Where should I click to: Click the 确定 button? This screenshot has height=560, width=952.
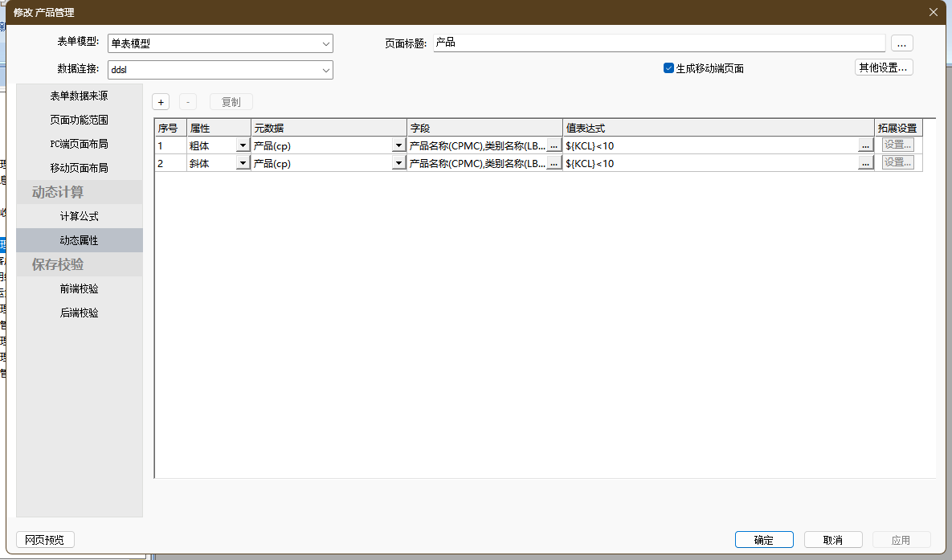[x=763, y=540]
